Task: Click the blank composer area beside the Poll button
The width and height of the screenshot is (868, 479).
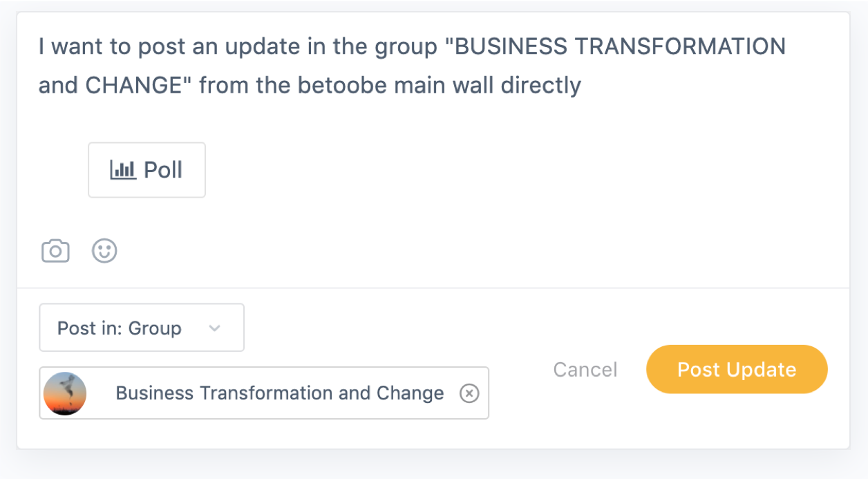Action: pyautogui.click(x=484, y=170)
